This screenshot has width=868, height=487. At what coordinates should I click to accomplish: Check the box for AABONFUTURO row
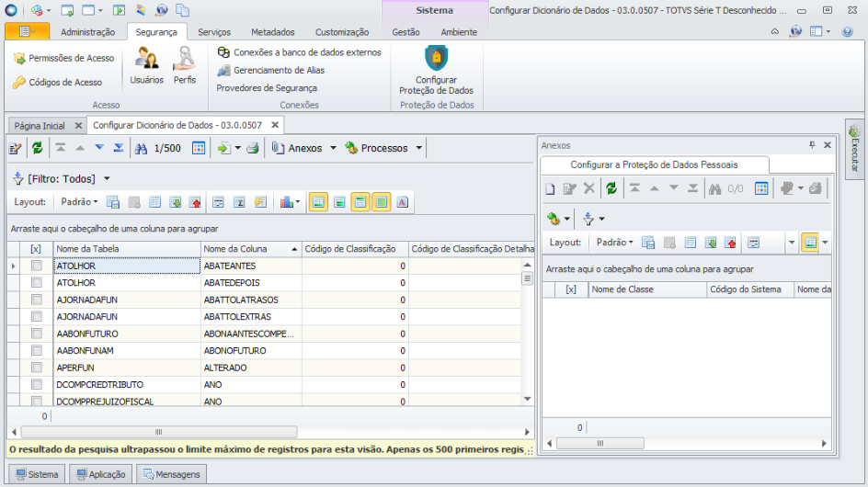(x=37, y=334)
